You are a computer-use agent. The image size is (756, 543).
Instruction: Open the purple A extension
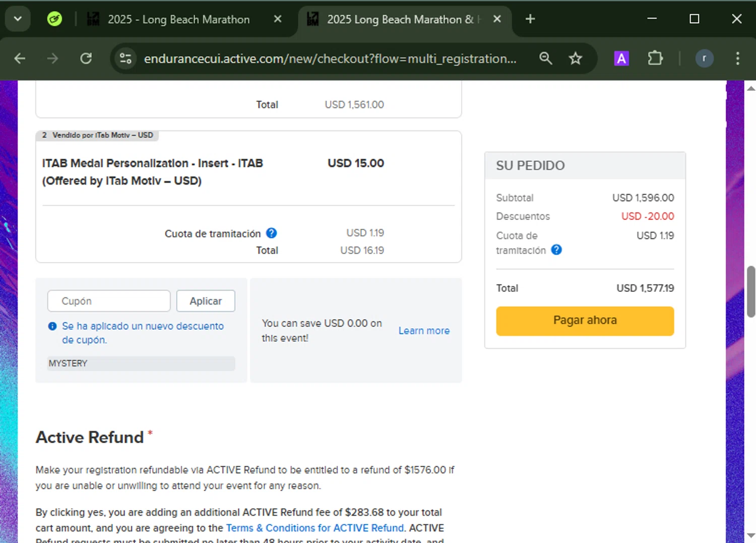(x=621, y=58)
